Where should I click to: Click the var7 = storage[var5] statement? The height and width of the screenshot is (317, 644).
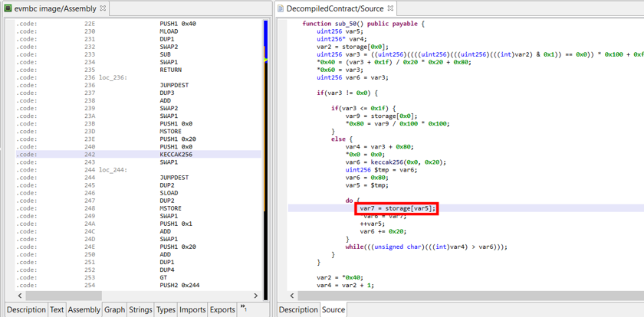tap(397, 209)
